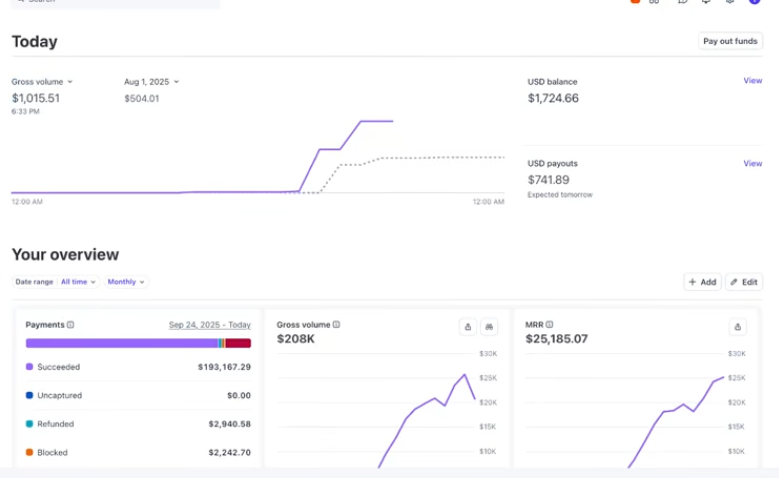Click the binoculars explore icon on Gross volume card
Image resolution: width=779 pixels, height=478 pixels.
click(489, 327)
